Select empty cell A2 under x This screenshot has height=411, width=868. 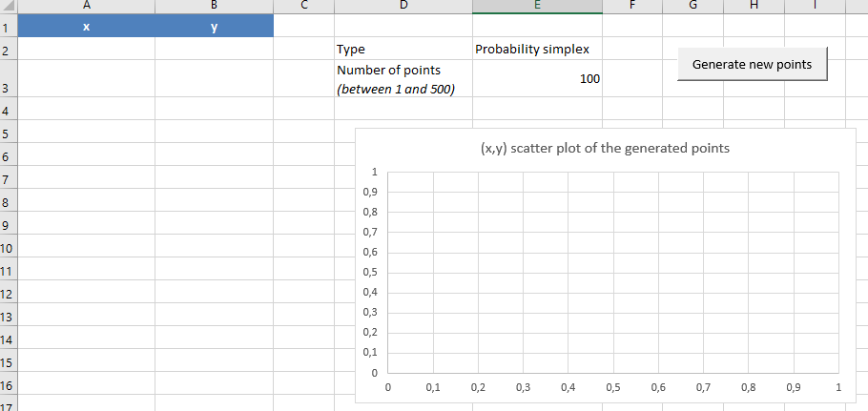tap(87, 49)
